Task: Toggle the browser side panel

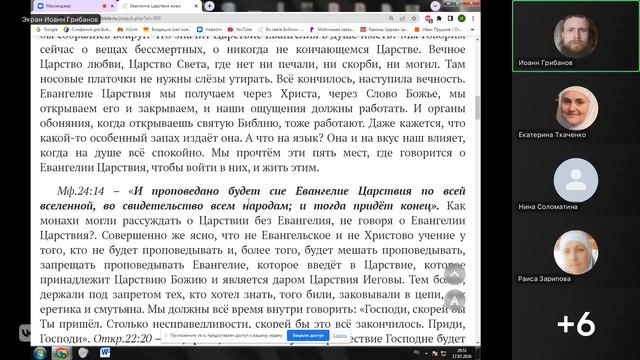Action: pyautogui.click(x=450, y=18)
